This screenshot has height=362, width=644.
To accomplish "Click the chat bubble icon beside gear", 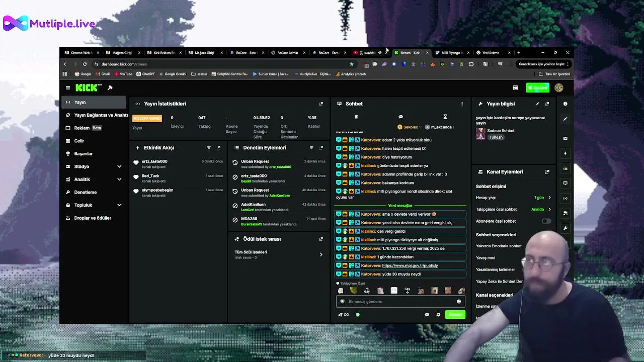I will point(427,315).
